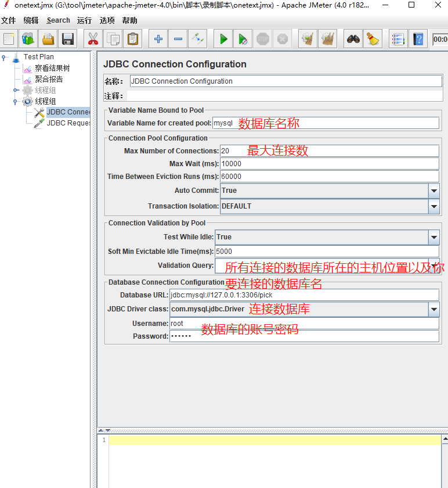
Task: Open Search with binoculars icon
Action: (x=353, y=40)
